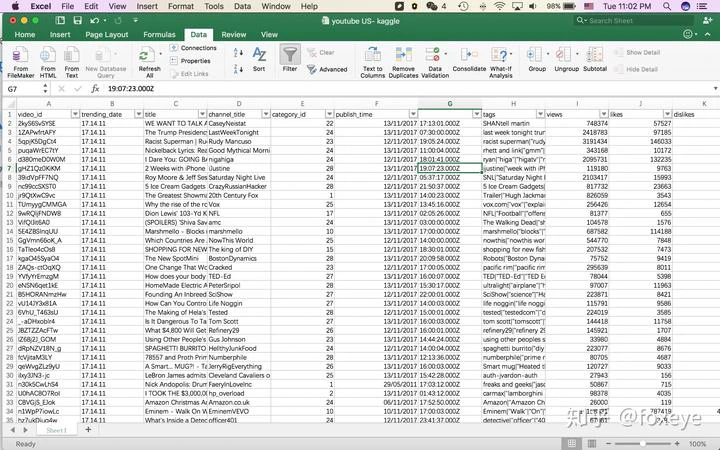This screenshot has width=720, height=450.
Task: Switch to Normal view in status bar
Action: click(x=572, y=444)
